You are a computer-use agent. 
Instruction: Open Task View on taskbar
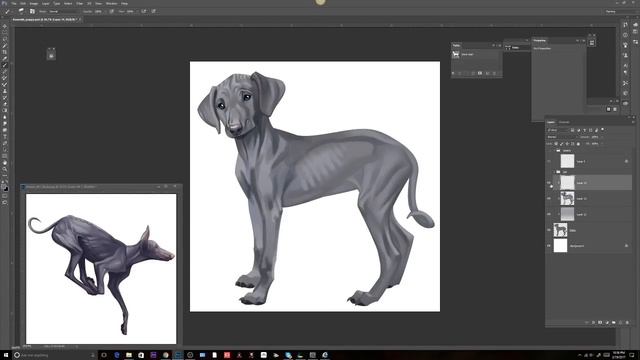tap(104, 355)
